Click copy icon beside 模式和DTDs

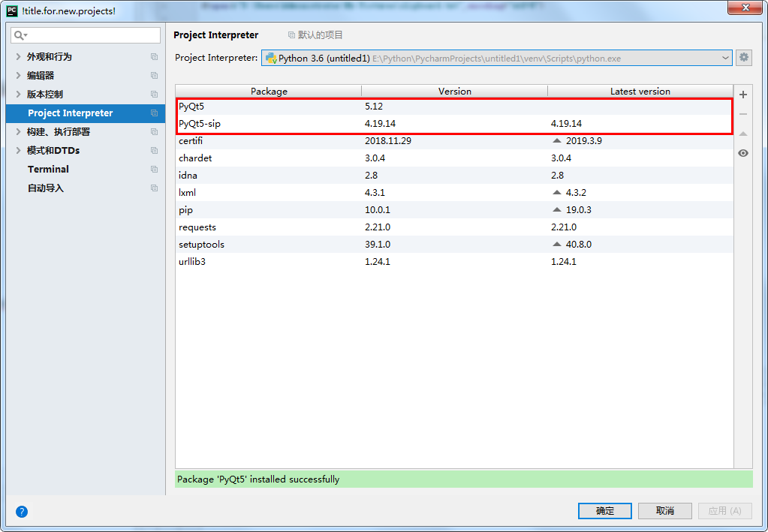155,150
